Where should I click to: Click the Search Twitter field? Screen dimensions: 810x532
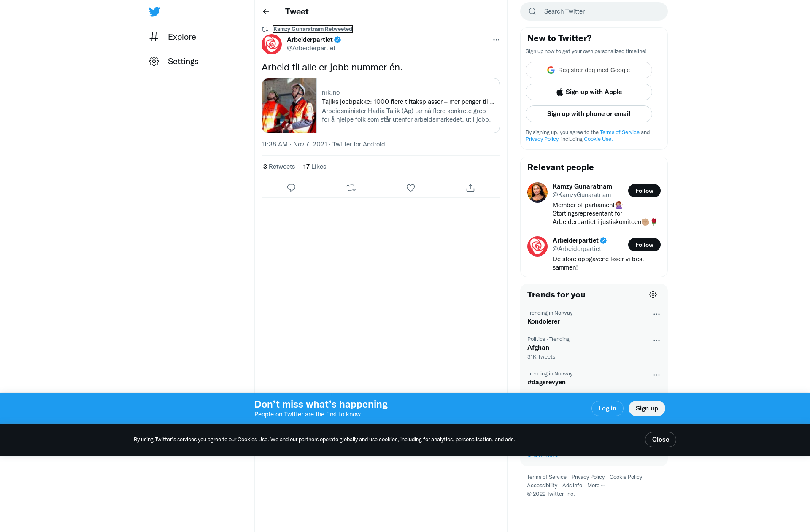594,11
